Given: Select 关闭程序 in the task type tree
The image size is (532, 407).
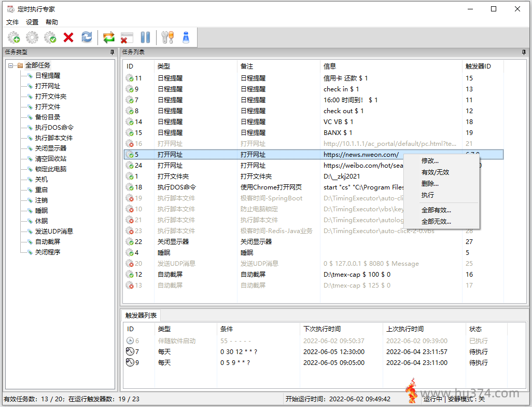Looking at the screenshot, I should click(x=48, y=252).
